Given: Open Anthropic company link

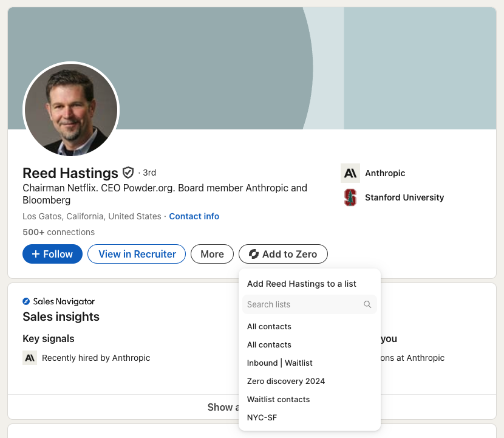Looking at the screenshot, I should [x=385, y=173].
